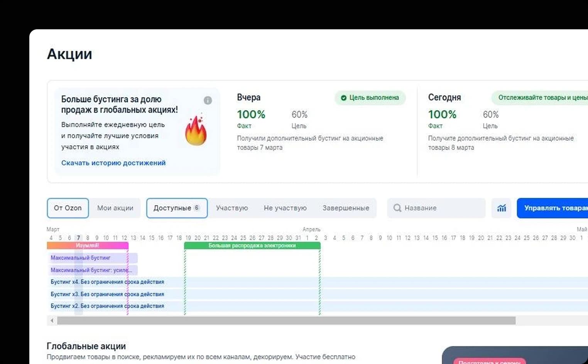Show the Завершенные promotions tab
The image size is (588, 364).
pyautogui.click(x=346, y=208)
